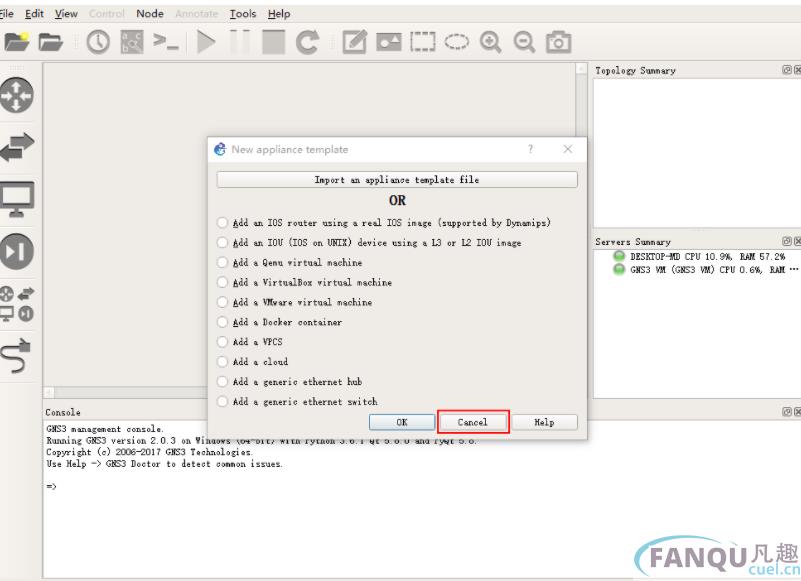The image size is (801, 581).
Task: Click the console prompt input line
Action: [x=51, y=486]
